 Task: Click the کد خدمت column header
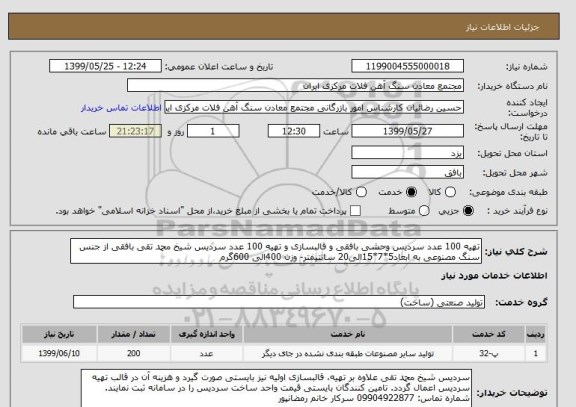pyautogui.click(x=489, y=334)
